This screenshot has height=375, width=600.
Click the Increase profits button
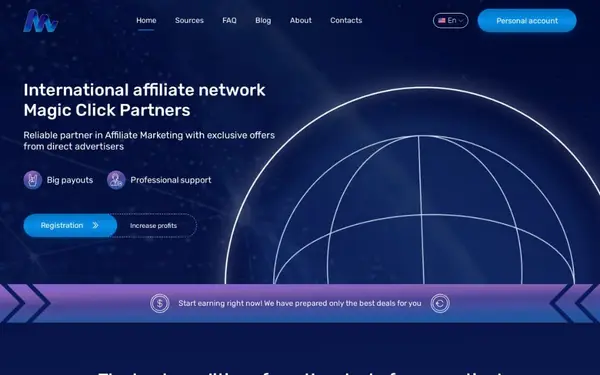tap(153, 226)
